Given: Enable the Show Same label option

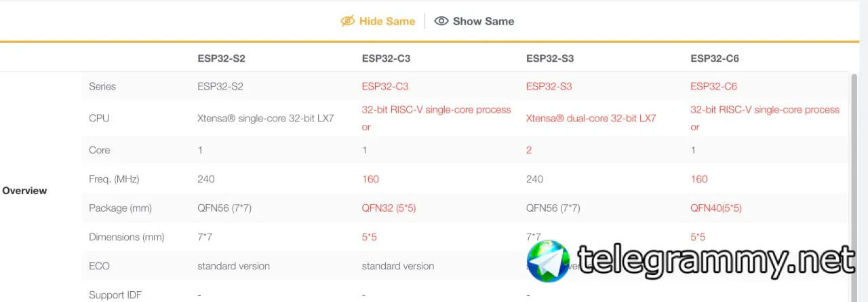Looking at the screenshot, I should pos(484,21).
